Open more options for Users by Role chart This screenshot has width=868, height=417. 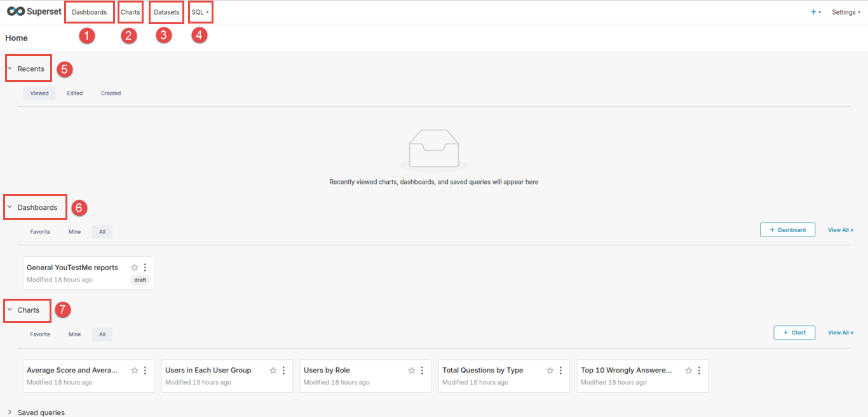(422, 371)
